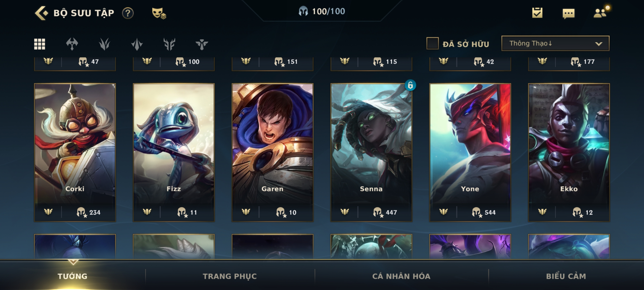Open the help question mark icon
Screen dimensions: 644x290
click(x=128, y=13)
